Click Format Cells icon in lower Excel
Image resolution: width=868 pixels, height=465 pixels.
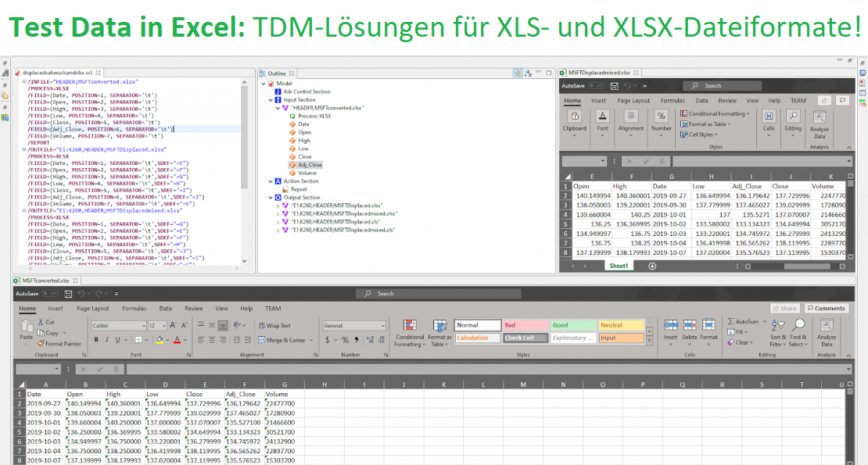[x=708, y=325]
